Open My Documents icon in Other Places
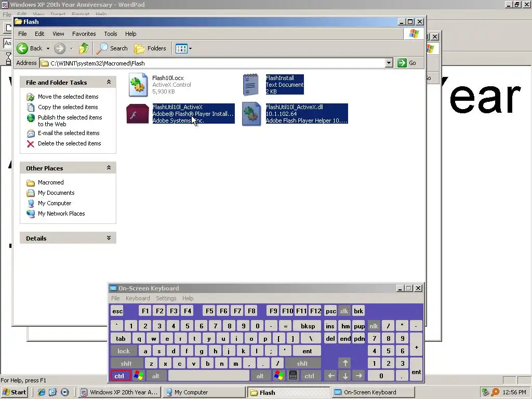Image resolution: width=532 pixels, height=399 pixels. pos(31,193)
